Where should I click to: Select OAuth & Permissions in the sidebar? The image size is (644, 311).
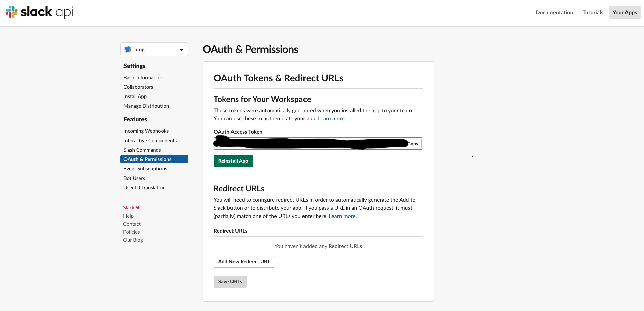click(147, 159)
